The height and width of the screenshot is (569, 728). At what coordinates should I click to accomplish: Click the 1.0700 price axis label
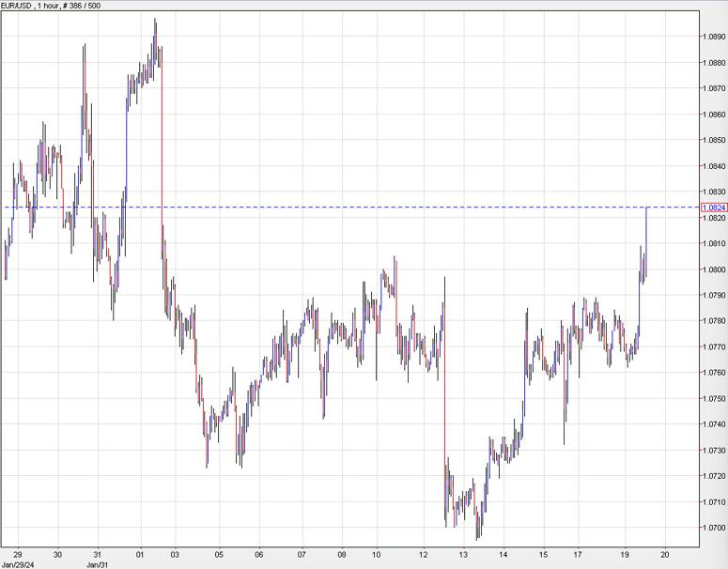(x=714, y=528)
